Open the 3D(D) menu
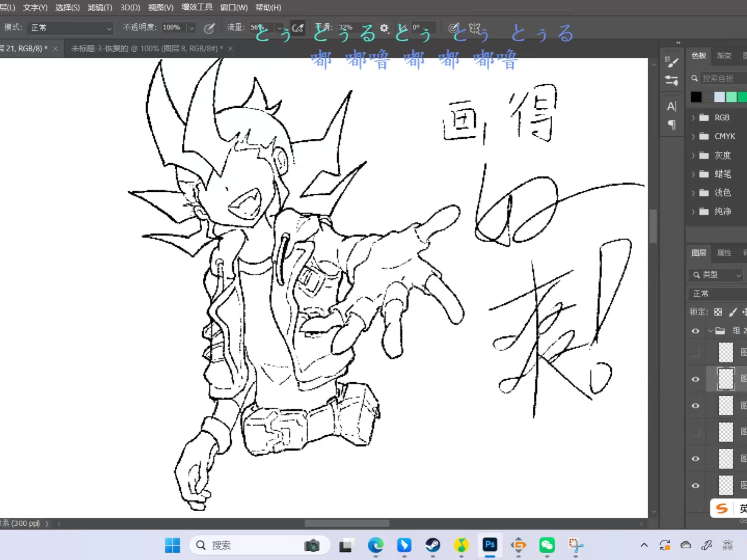The width and height of the screenshot is (747, 560). click(x=130, y=8)
